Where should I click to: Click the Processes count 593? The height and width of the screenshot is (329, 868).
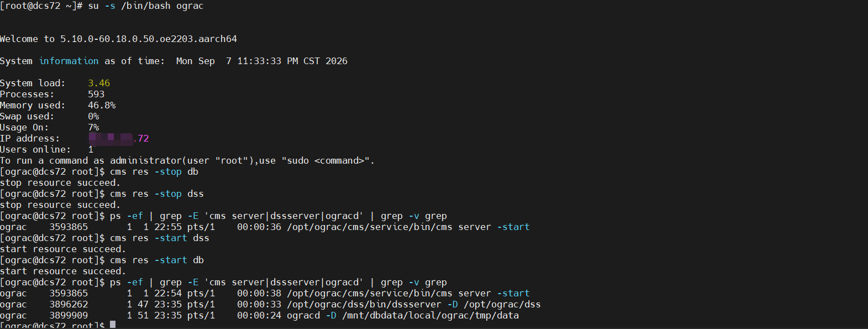(x=96, y=94)
